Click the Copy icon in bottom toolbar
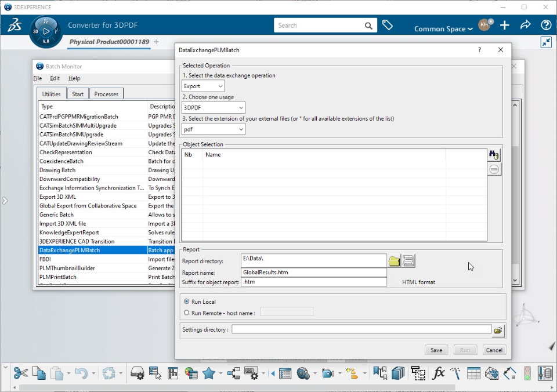Screen dimensions: 557x392 point(39,373)
